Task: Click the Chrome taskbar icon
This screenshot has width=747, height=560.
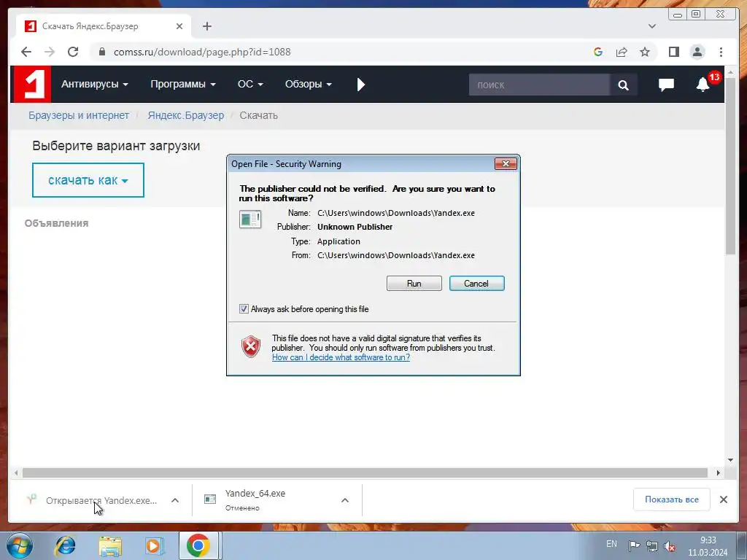Action: (x=198, y=545)
